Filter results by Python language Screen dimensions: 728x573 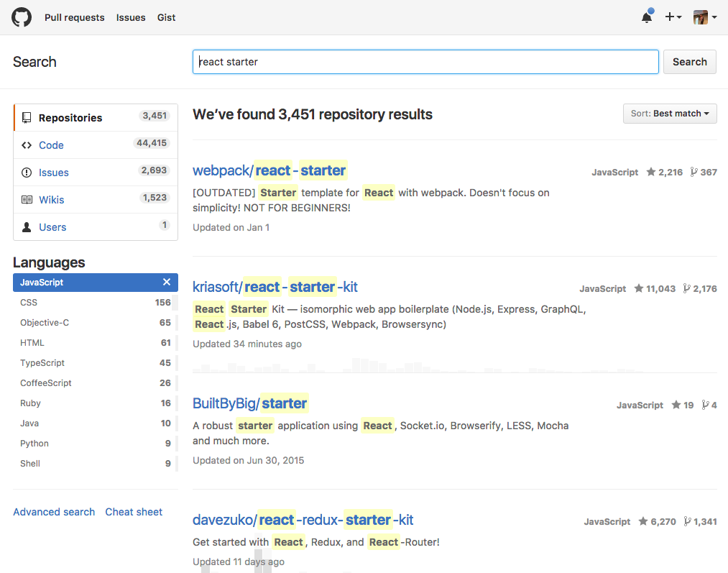(95, 443)
